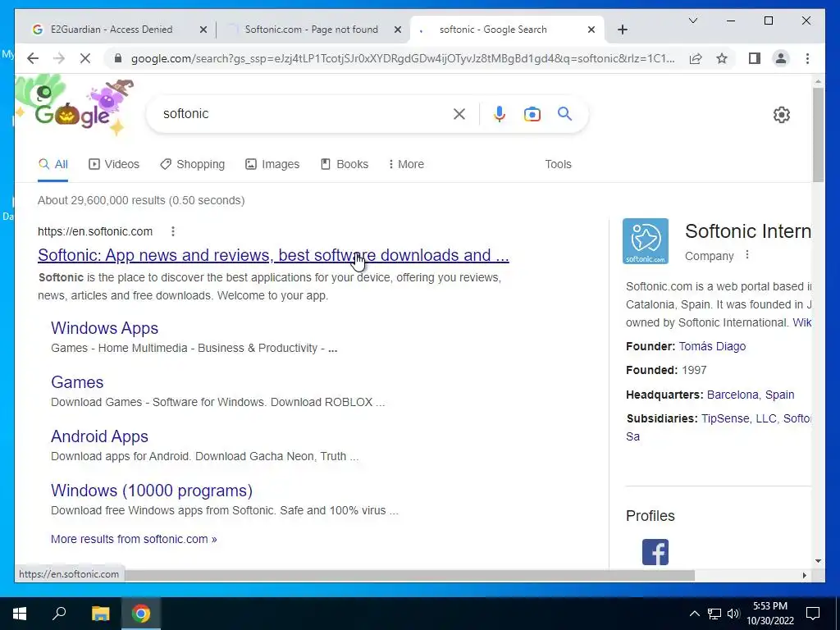Open options dots next to en.softonic.com URL

172,231
